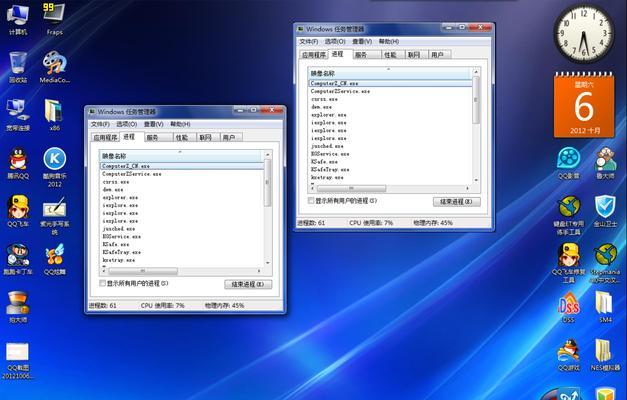Select explorer.exe in right Task Manager
This screenshot has width=627, height=400.
(x=390, y=115)
